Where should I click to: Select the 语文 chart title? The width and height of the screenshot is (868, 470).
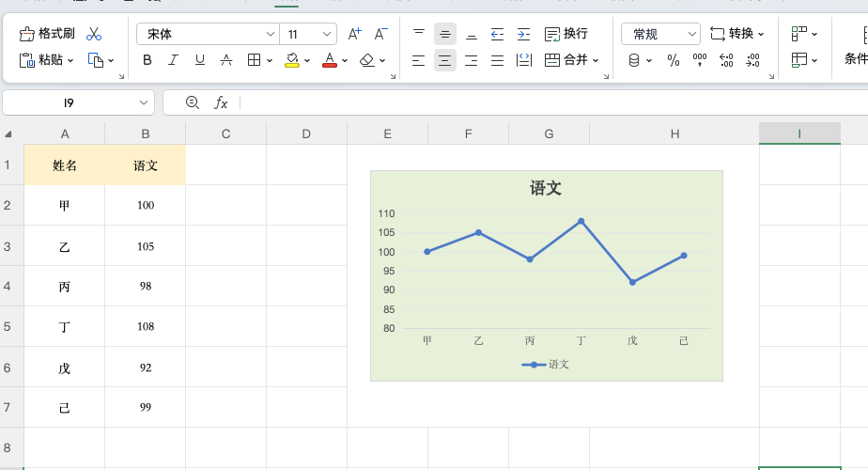tap(546, 188)
